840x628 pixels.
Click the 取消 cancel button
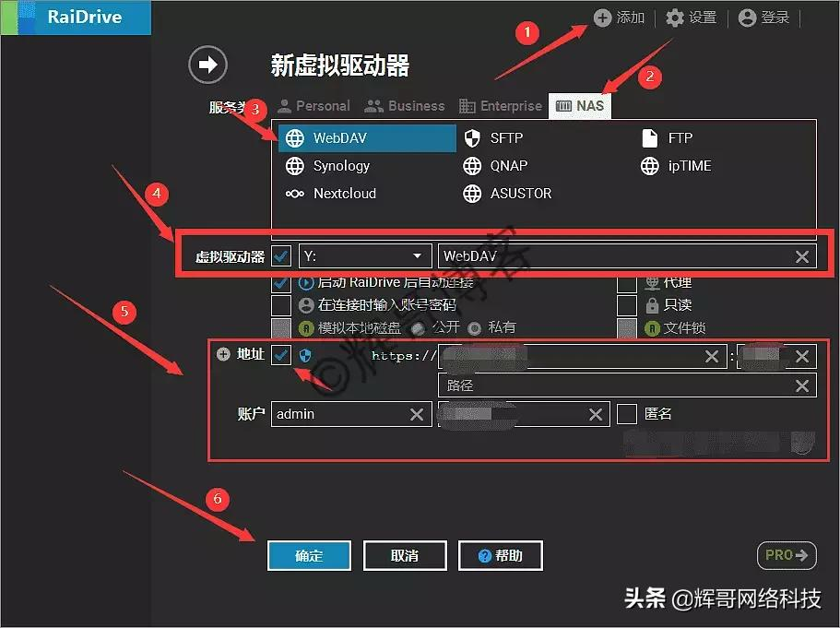405,556
